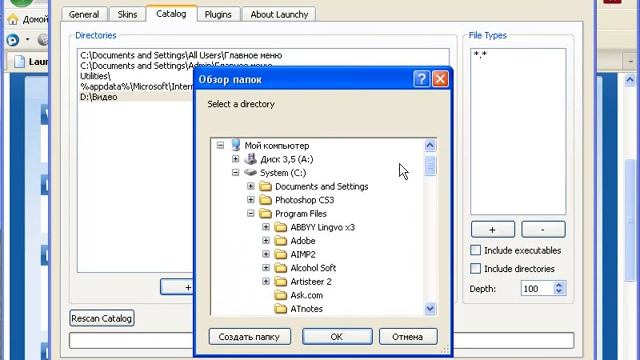The height and width of the screenshot is (360, 640).
Task: Click the folder tree scrollbar thumb
Action: coord(430,166)
